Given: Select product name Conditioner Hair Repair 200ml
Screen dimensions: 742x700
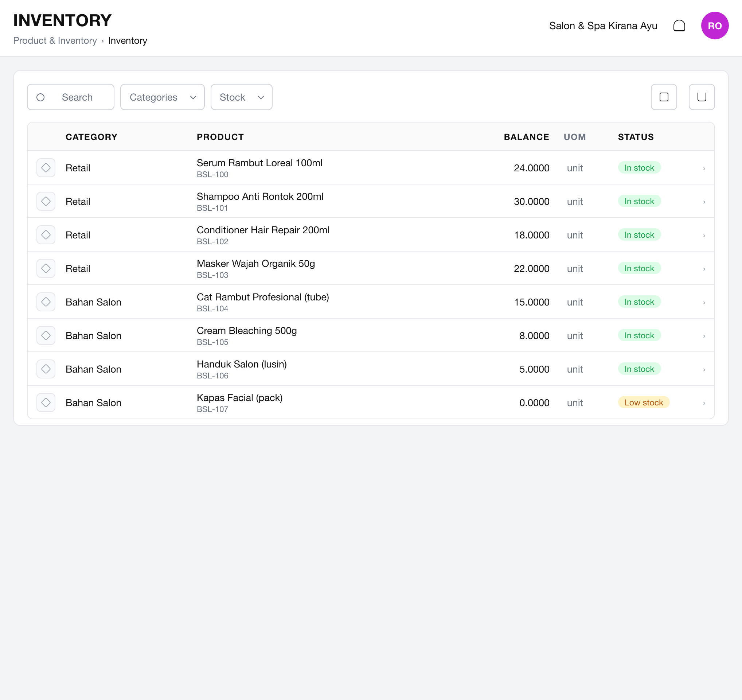Looking at the screenshot, I should point(263,230).
